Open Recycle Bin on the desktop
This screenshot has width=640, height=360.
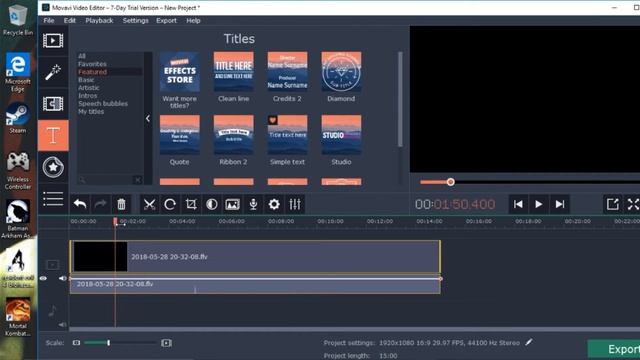17,19
